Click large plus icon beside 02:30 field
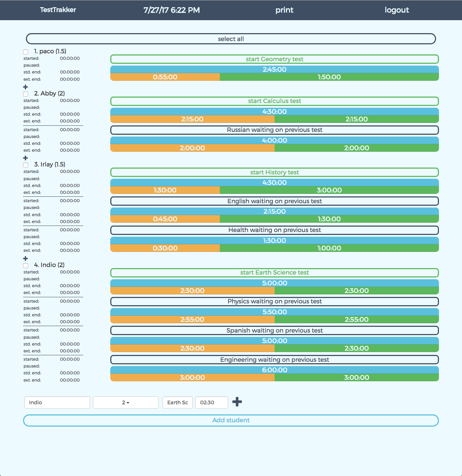The image size is (462, 476). click(237, 402)
